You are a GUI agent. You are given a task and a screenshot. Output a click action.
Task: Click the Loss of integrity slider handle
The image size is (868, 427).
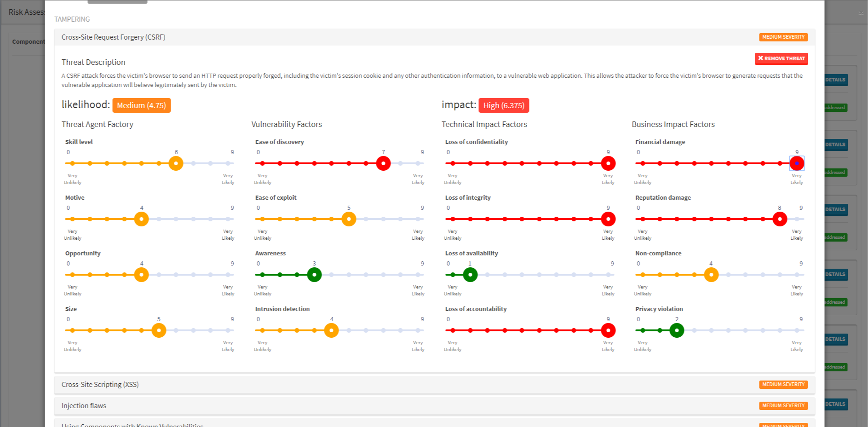[x=608, y=219]
